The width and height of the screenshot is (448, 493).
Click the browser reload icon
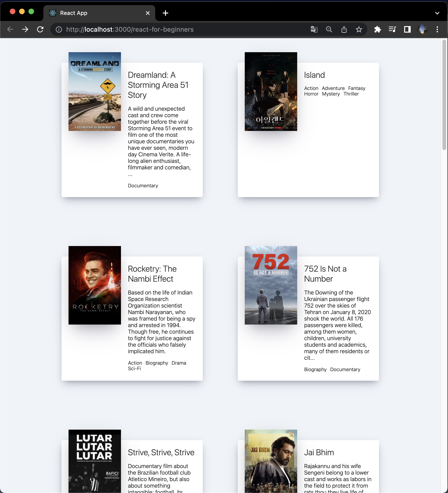tap(40, 29)
